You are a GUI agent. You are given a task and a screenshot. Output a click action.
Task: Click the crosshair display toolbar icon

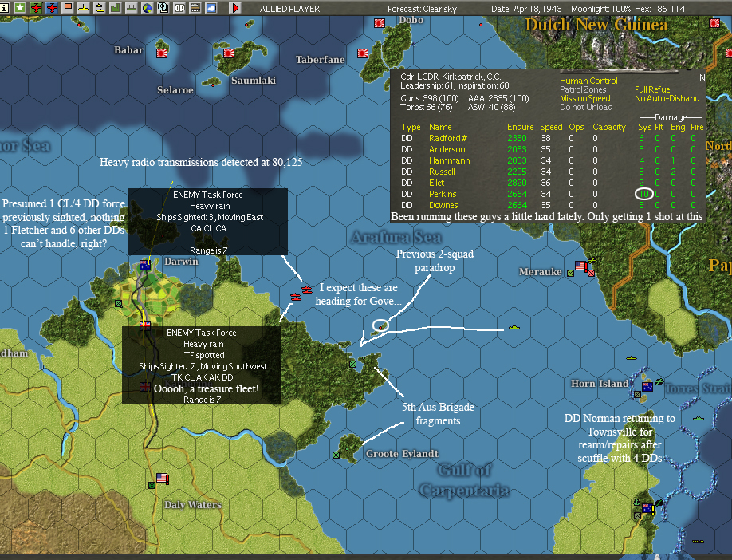click(x=163, y=7)
